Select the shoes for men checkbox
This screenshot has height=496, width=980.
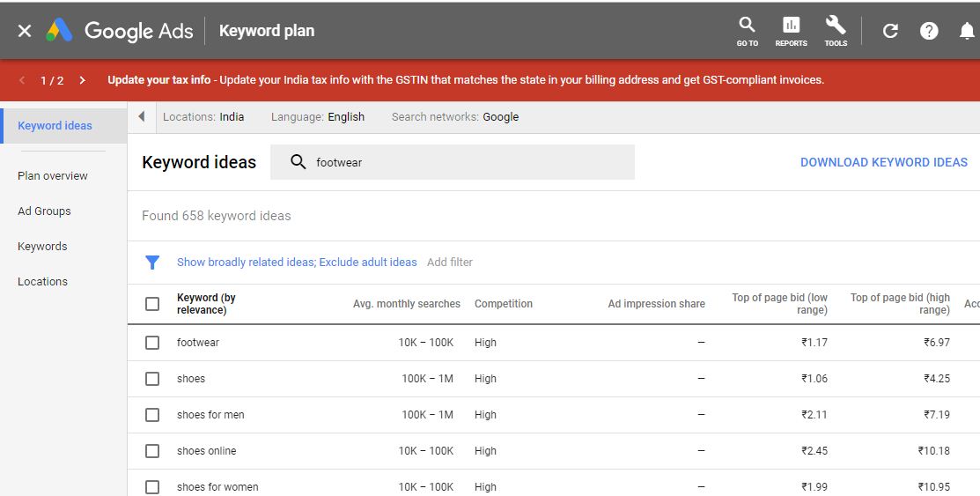152,415
